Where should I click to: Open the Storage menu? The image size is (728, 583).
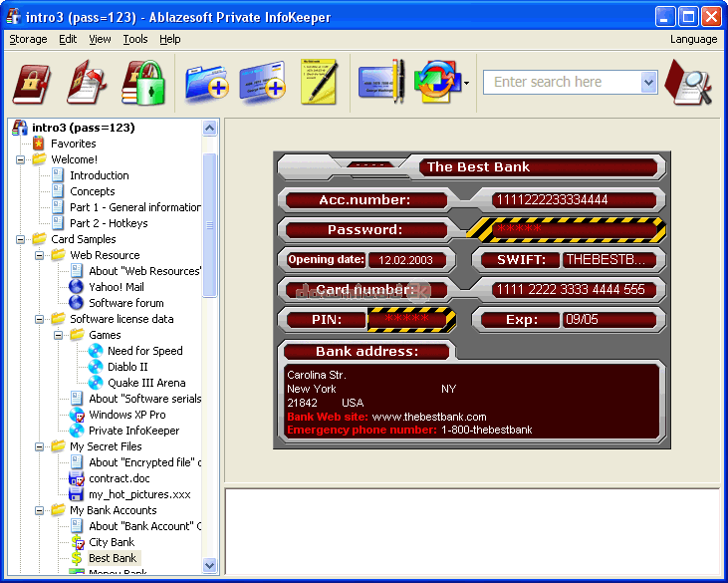(x=28, y=39)
